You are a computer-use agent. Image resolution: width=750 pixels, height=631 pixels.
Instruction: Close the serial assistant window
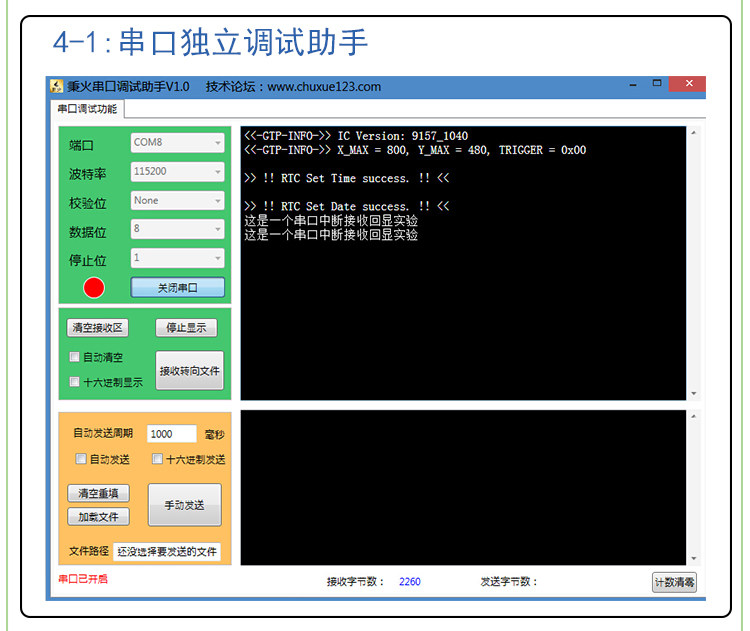(x=688, y=84)
